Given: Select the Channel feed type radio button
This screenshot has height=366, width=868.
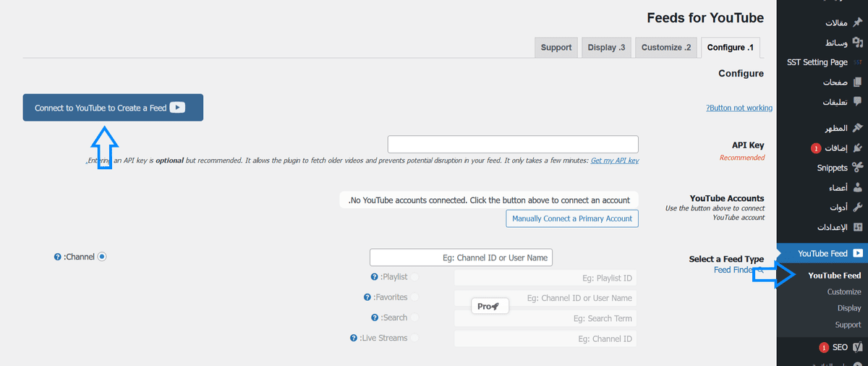Looking at the screenshot, I should pos(102,257).
